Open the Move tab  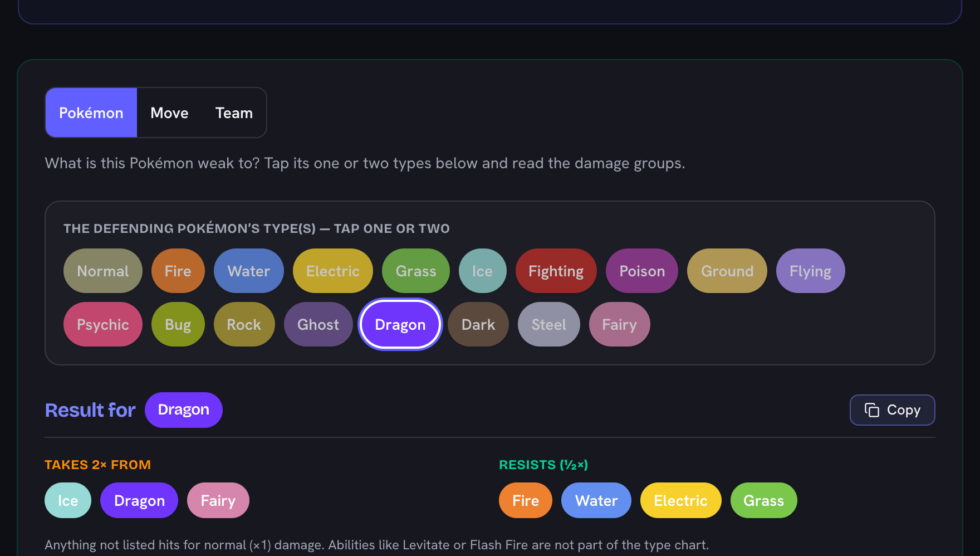pyautogui.click(x=169, y=113)
